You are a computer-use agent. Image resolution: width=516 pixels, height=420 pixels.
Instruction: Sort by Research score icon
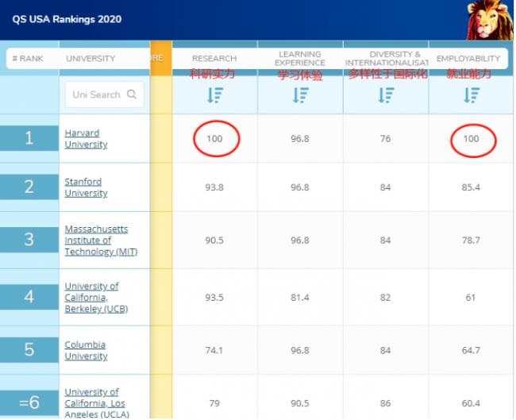(x=215, y=95)
